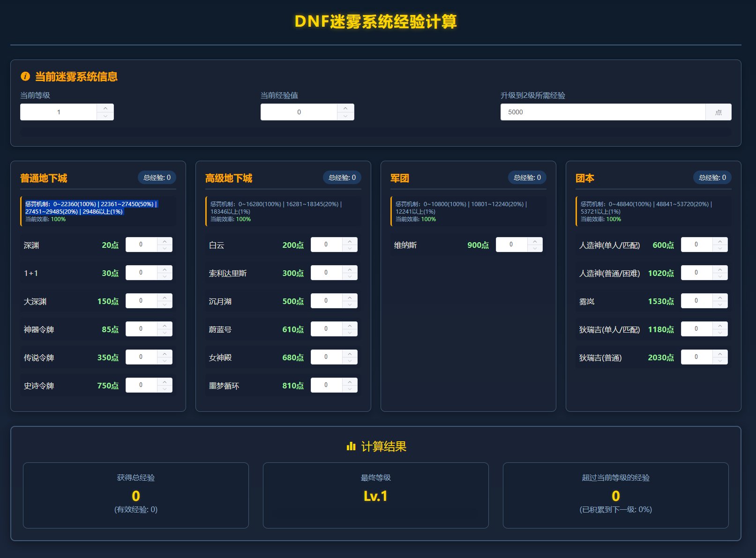The image size is (756, 558).
Task: Decrease the 女神殿 run count
Action: [350, 360]
